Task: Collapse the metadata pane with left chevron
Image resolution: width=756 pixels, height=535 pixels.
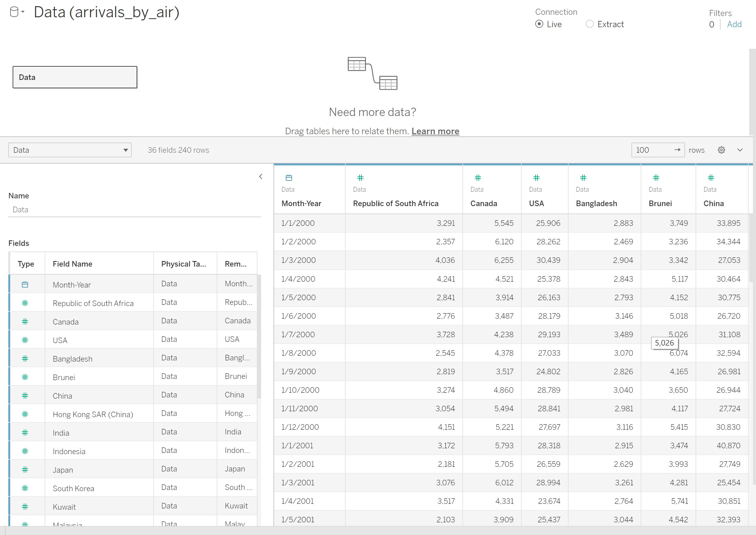Action: click(261, 177)
